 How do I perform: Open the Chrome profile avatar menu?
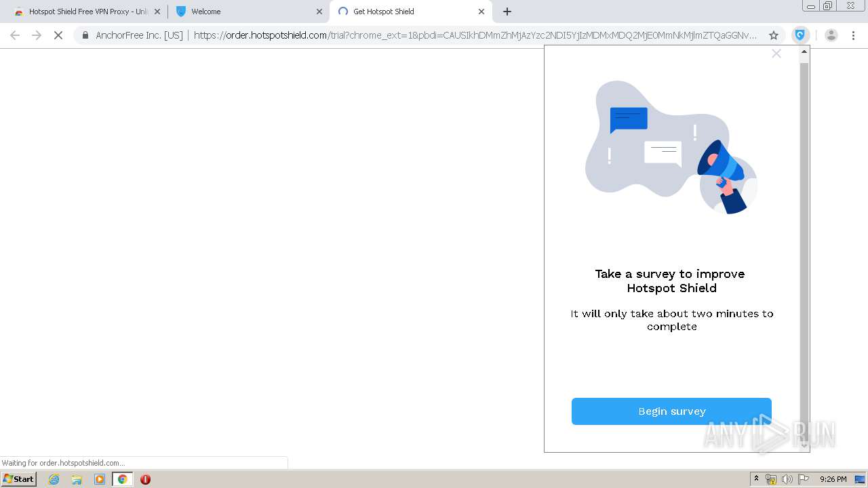831,35
